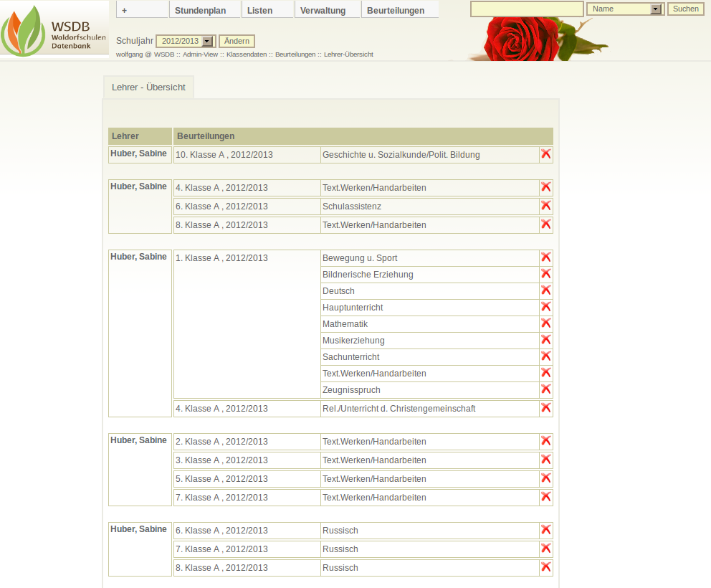Open the Stundenplan menu
This screenshot has width=711, height=588.
point(200,11)
